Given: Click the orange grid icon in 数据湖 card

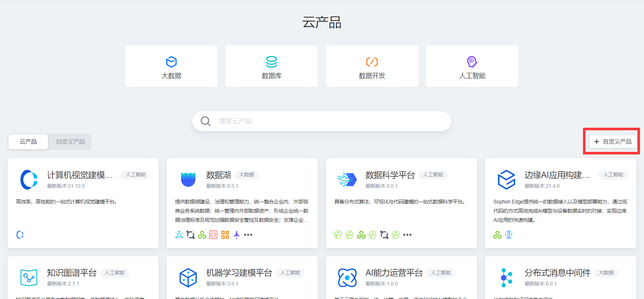Looking at the screenshot, I should point(225,235).
